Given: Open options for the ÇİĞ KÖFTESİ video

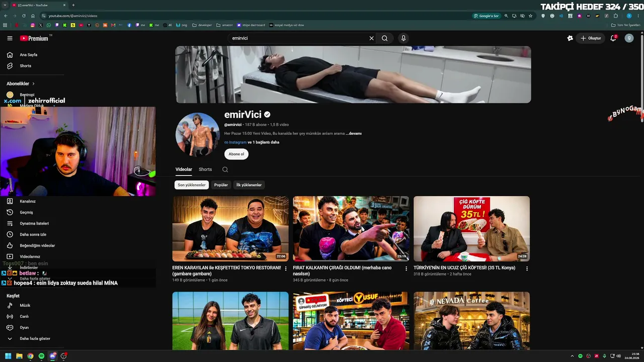Looking at the screenshot, I should point(527,268).
